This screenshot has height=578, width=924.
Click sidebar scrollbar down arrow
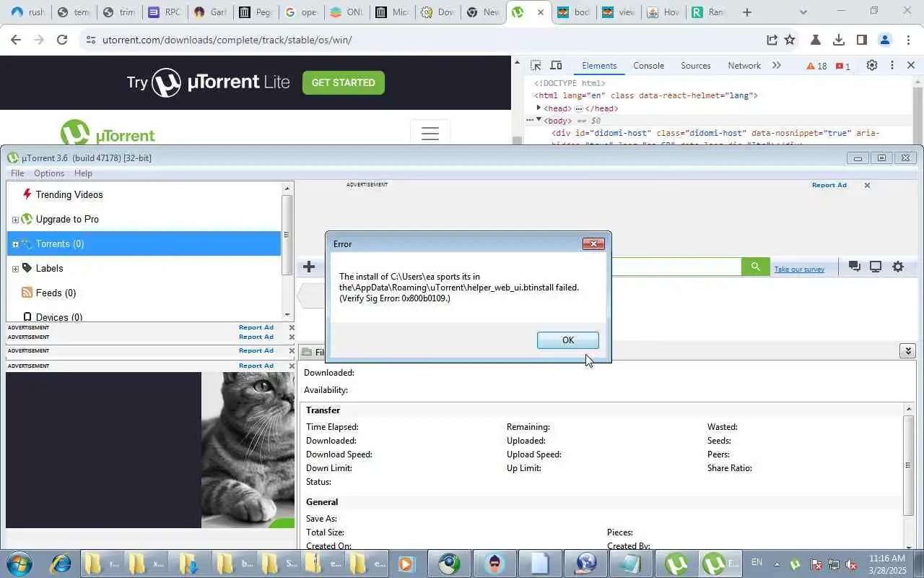point(287,314)
